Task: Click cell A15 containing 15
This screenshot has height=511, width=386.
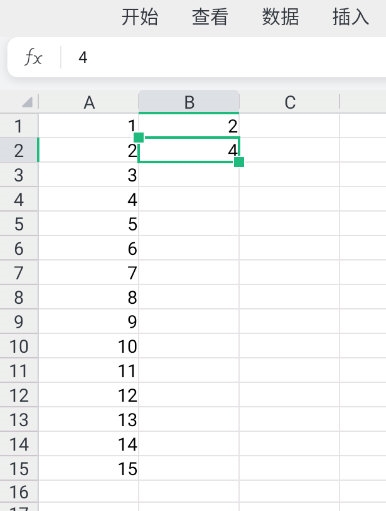Action: [x=89, y=468]
